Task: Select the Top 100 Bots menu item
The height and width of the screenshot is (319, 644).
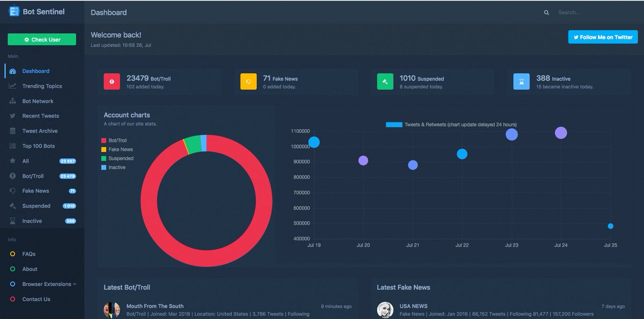Action: point(38,146)
